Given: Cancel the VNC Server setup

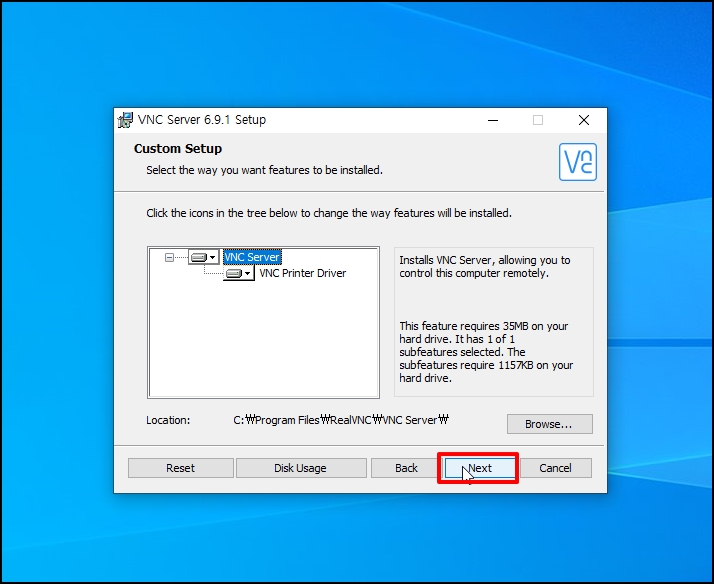Looking at the screenshot, I should pyautogui.click(x=555, y=468).
